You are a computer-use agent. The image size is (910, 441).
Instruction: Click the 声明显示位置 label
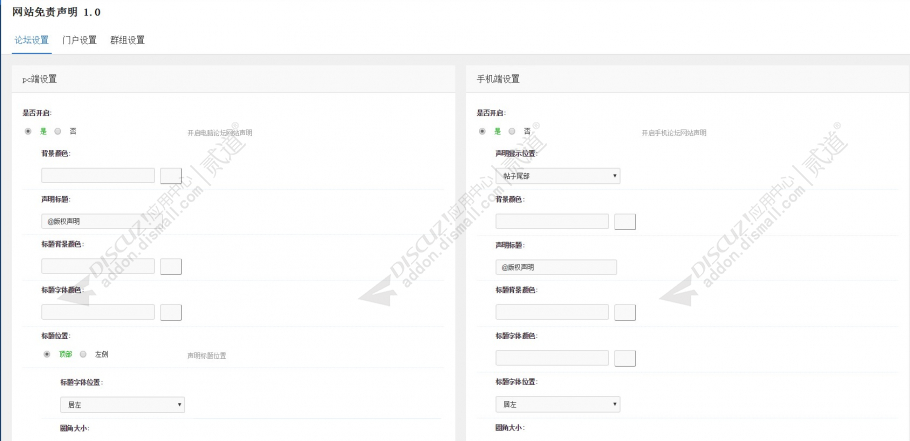516,154
